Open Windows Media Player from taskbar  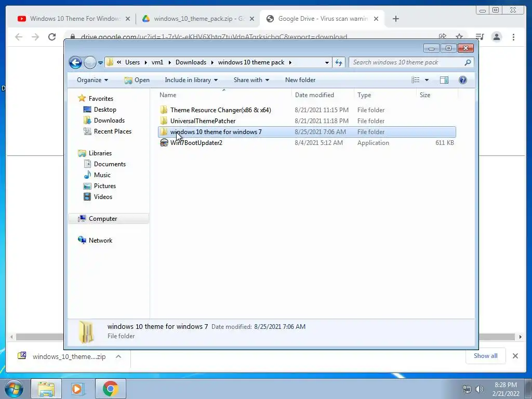pyautogui.click(x=78, y=389)
